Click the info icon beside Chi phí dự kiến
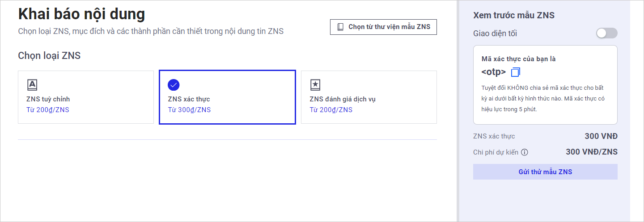 click(x=525, y=152)
